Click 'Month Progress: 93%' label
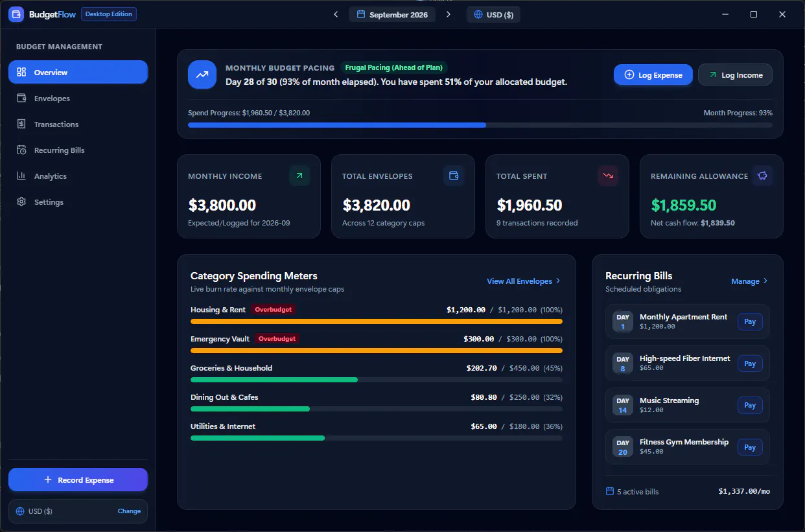The image size is (805, 532). pyautogui.click(x=738, y=113)
